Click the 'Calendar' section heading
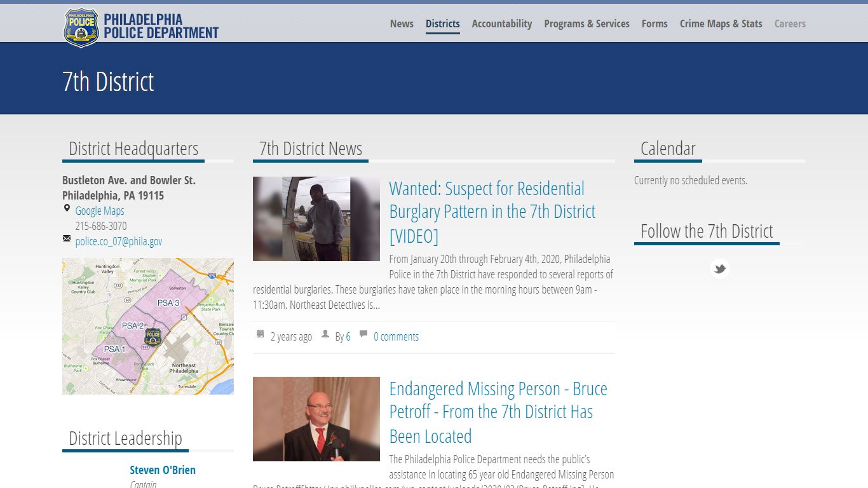This screenshot has width=868, height=488. (x=668, y=149)
